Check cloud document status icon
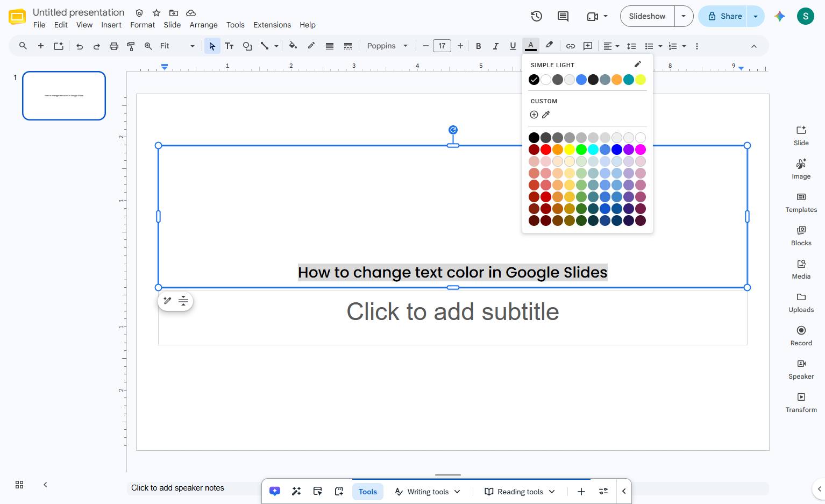Screen dimensions: 825x504 (x=191, y=12)
